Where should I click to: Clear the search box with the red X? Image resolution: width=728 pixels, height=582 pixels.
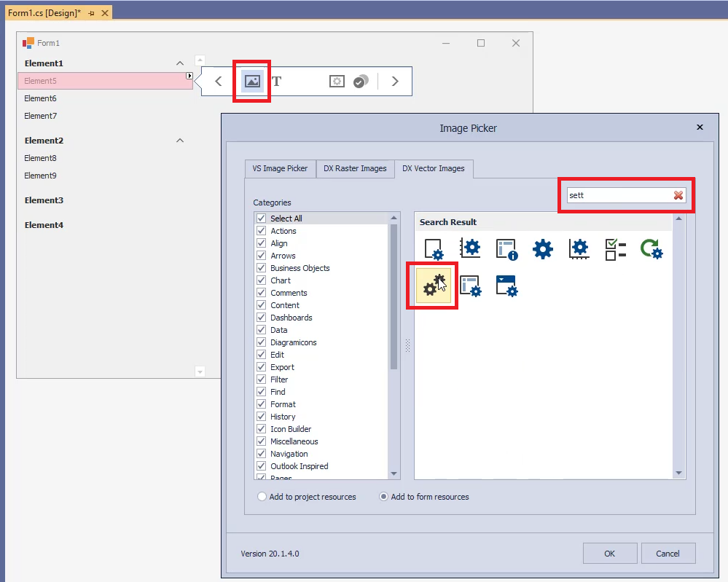pos(678,195)
